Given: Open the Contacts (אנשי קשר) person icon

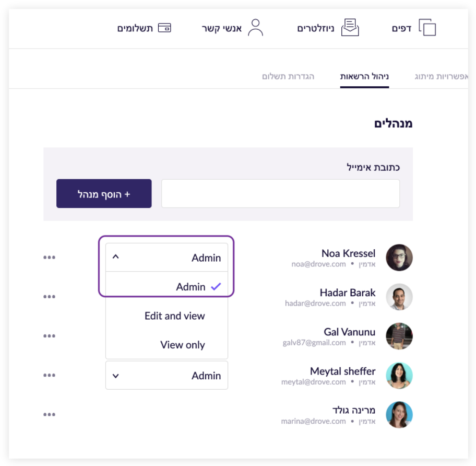Looking at the screenshot, I should coord(255,28).
